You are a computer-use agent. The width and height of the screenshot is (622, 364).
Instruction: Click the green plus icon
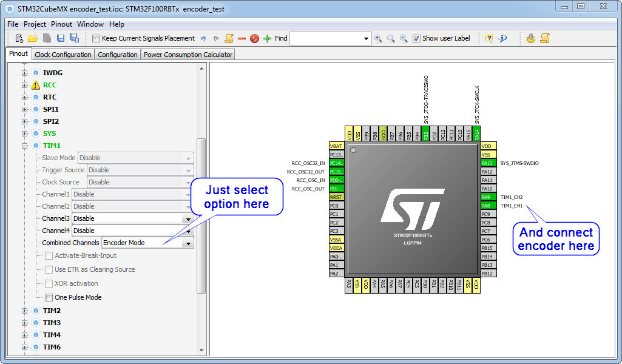click(268, 38)
